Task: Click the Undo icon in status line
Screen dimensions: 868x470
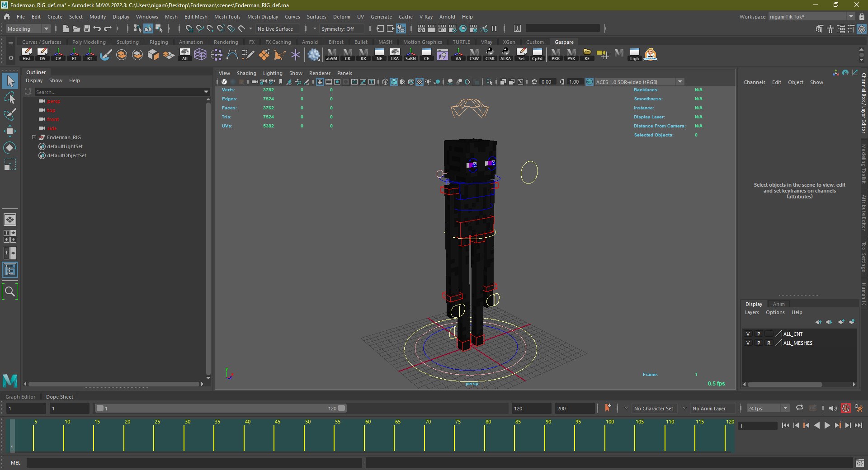Action: pos(97,28)
